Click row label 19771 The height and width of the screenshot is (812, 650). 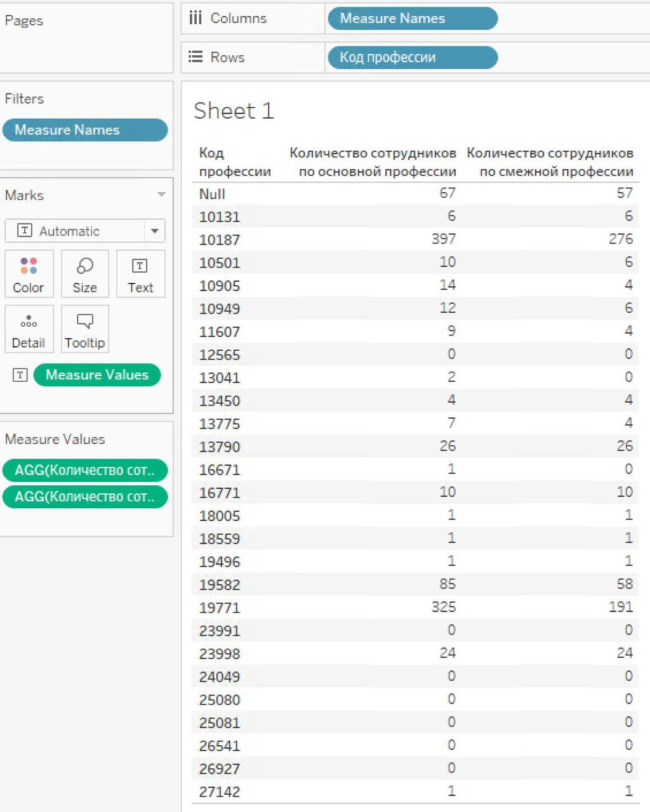(220, 608)
